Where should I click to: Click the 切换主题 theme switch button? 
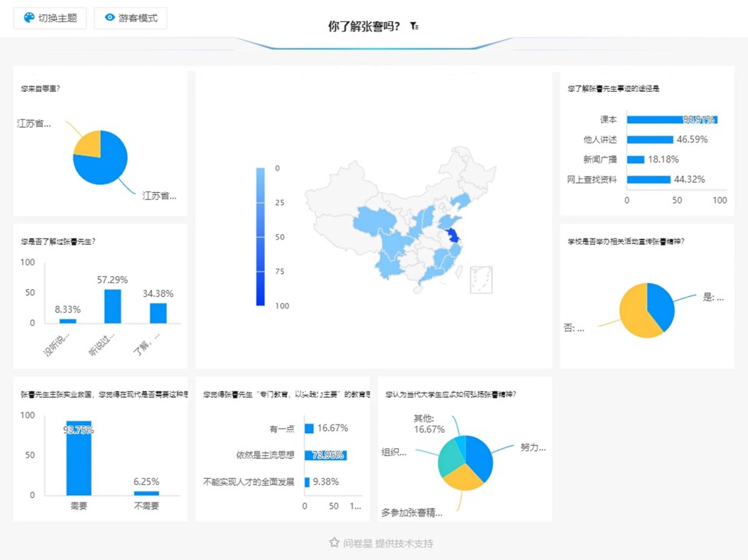[50, 18]
